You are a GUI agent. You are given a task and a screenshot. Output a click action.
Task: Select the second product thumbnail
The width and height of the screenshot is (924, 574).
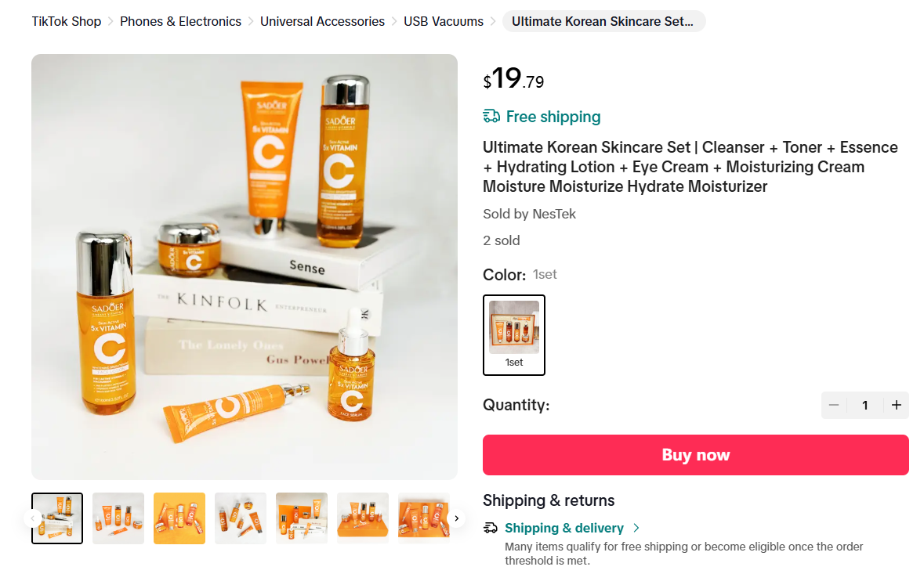pos(118,518)
